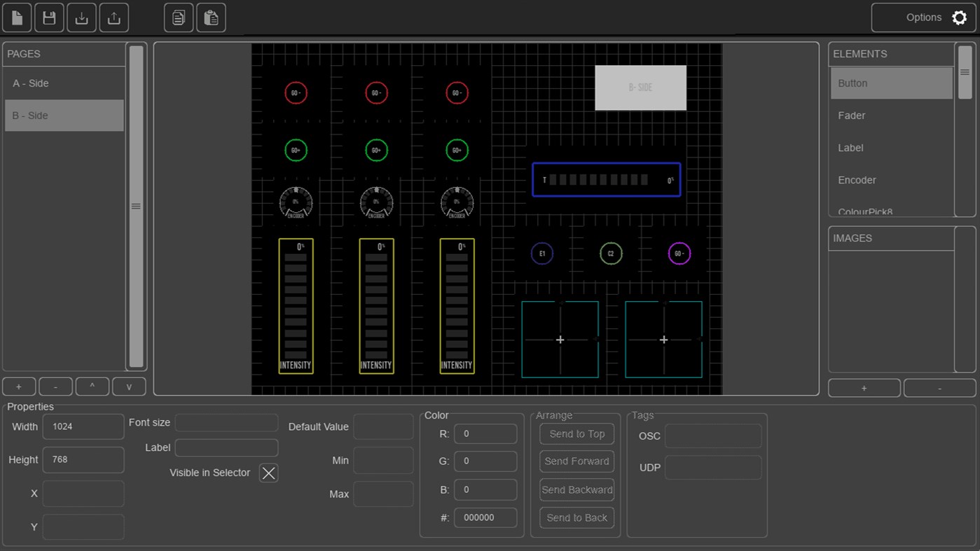Click a yellow INTENSITY fader
The image size is (980, 551).
coord(296,306)
